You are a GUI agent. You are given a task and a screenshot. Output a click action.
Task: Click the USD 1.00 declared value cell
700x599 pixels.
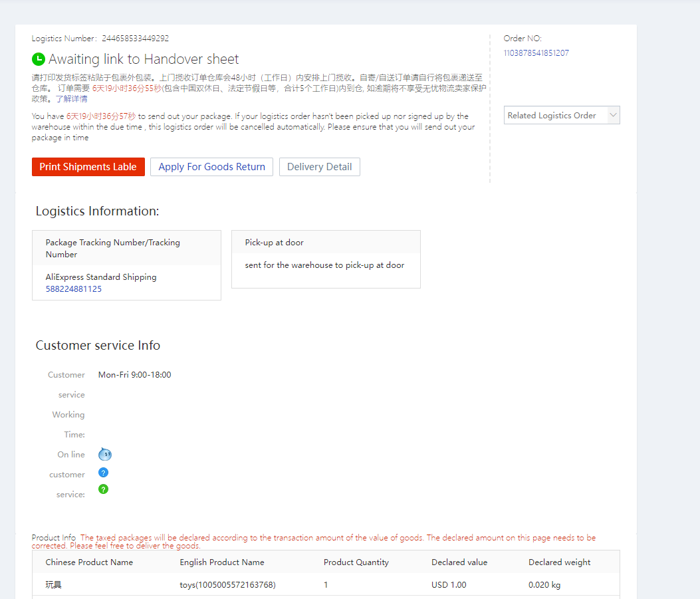[x=449, y=585]
